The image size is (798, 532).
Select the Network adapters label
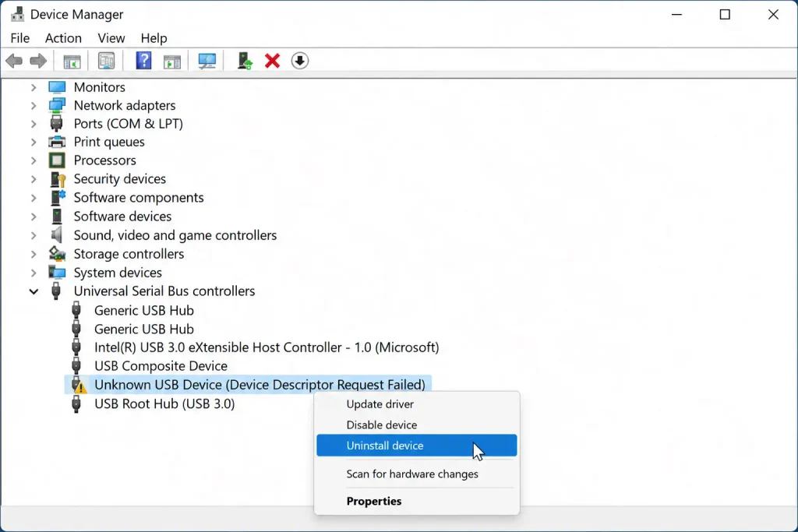(x=125, y=105)
